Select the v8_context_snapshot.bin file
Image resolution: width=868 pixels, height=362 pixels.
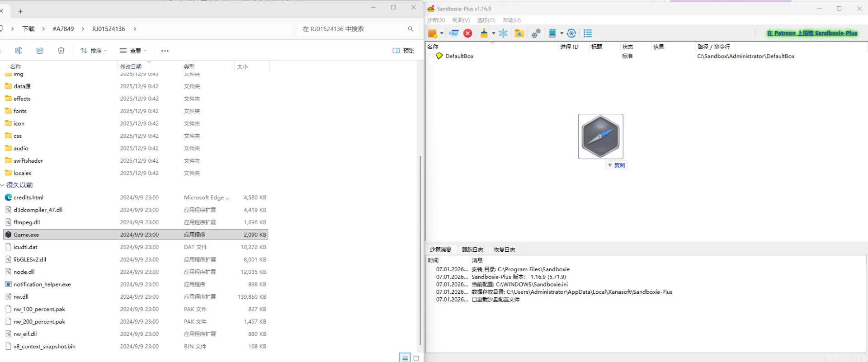click(136, 347)
